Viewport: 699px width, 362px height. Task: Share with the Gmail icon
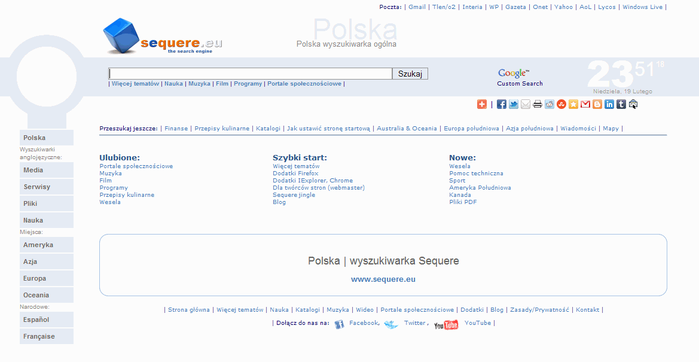(x=585, y=104)
